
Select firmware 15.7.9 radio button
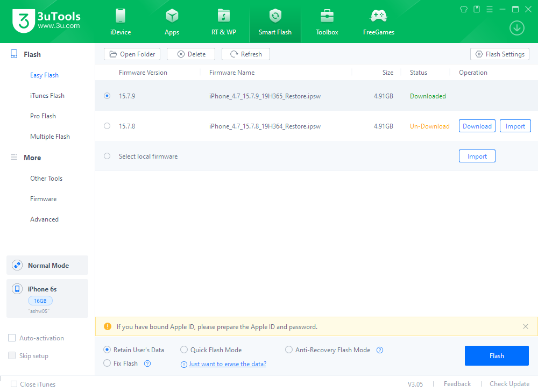coord(107,96)
